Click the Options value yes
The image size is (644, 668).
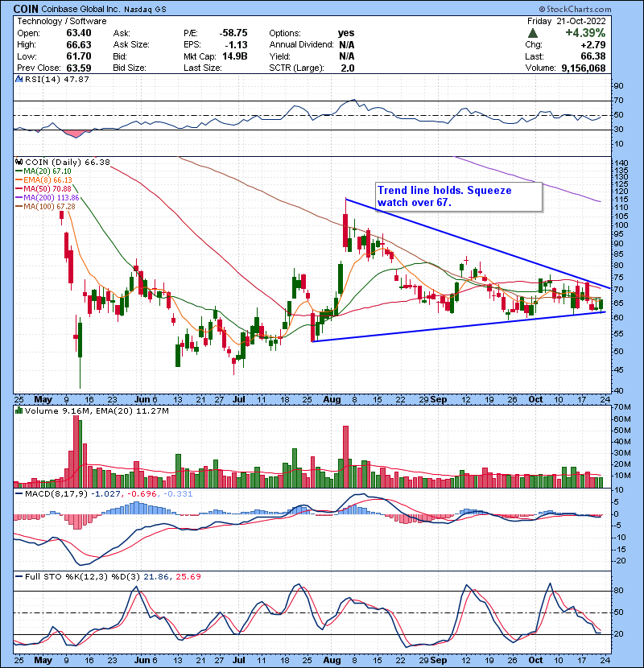tap(346, 33)
